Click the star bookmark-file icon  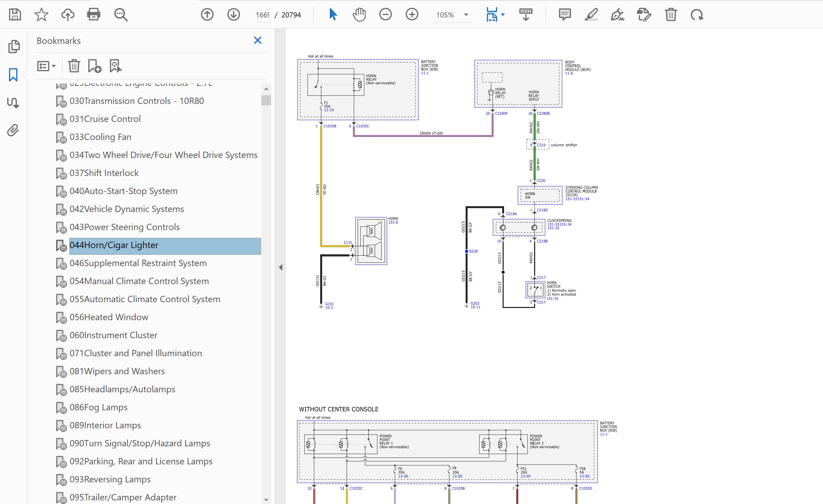[x=41, y=15]
